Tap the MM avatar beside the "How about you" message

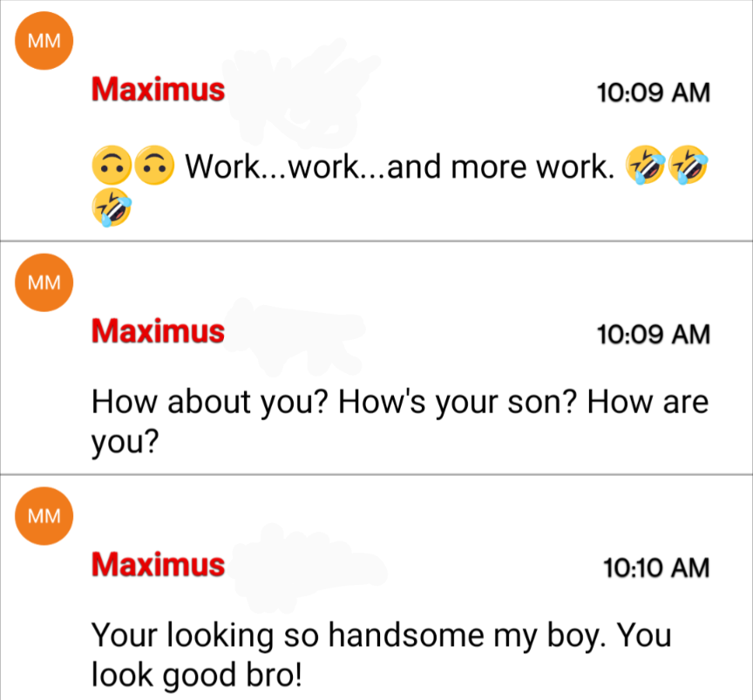coord(44,282)
